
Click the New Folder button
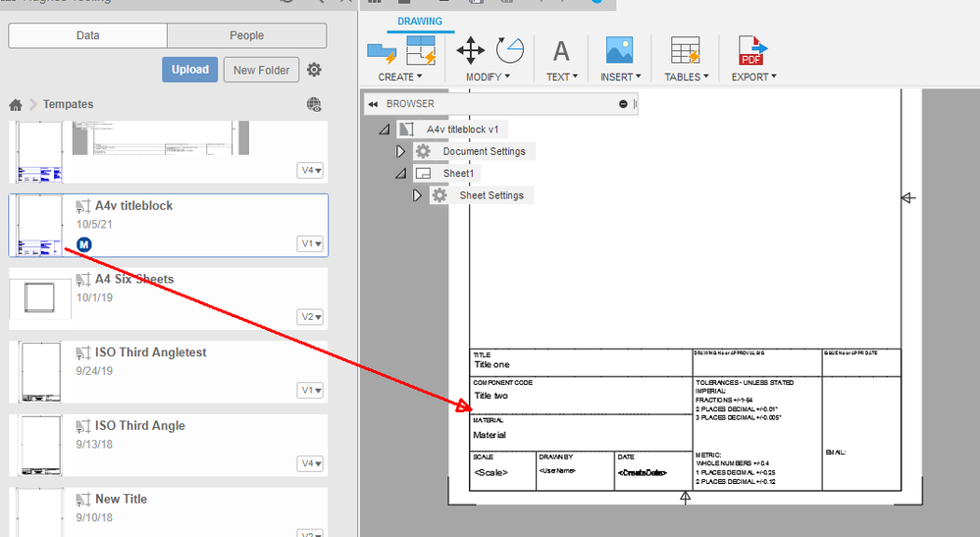coord(261,70)
